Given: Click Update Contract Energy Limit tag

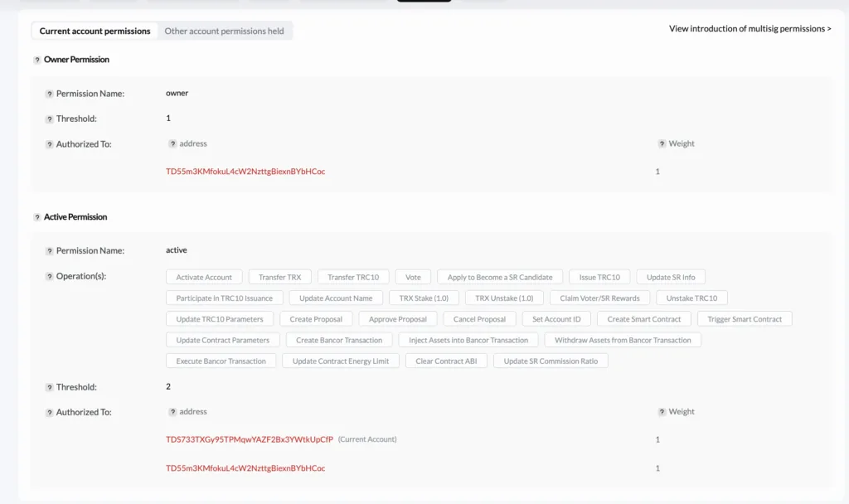Looking at the screenshot, I should pyautogui.click(x=341, y=361).
